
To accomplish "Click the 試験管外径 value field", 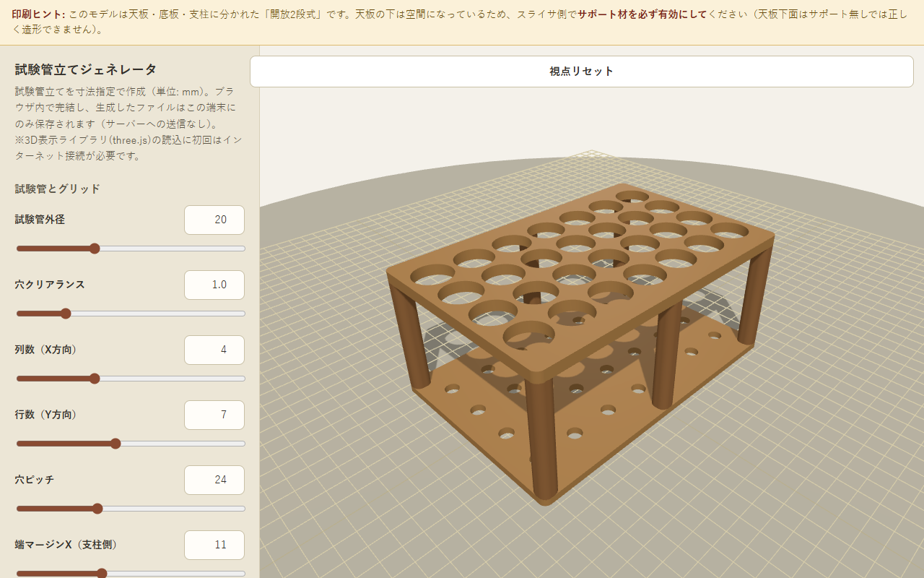I will click(214, 220).
